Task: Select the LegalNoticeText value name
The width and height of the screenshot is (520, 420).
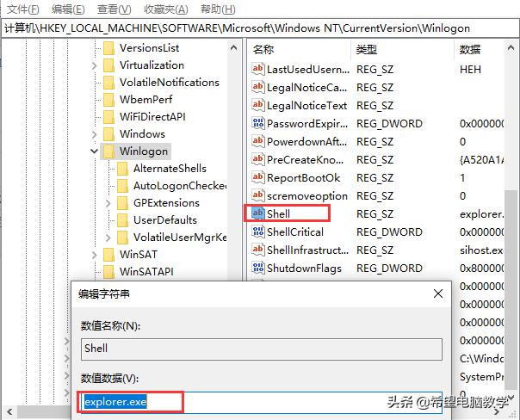Action: pos(306,106)
